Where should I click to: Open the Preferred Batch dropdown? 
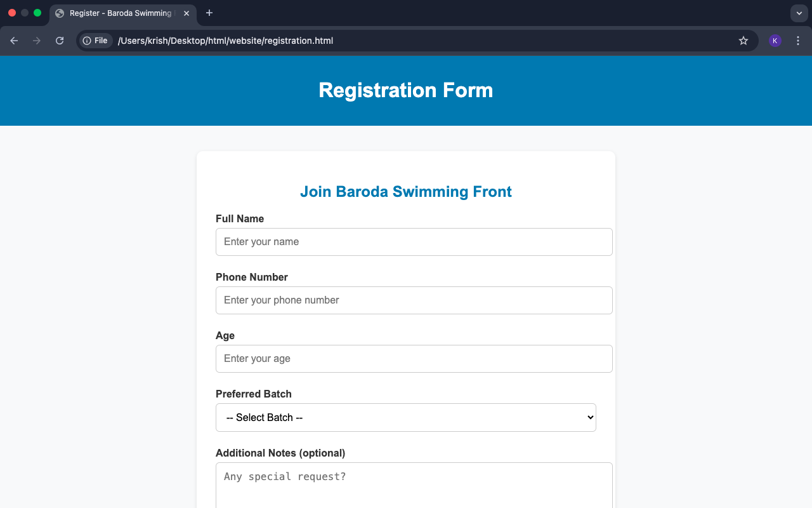pos(406,417)
